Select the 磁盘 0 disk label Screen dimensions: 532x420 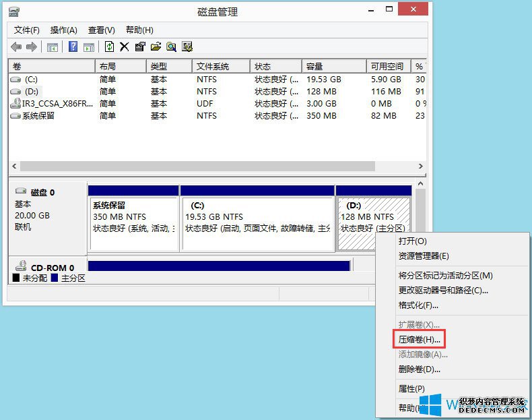(x=42, y=192)
